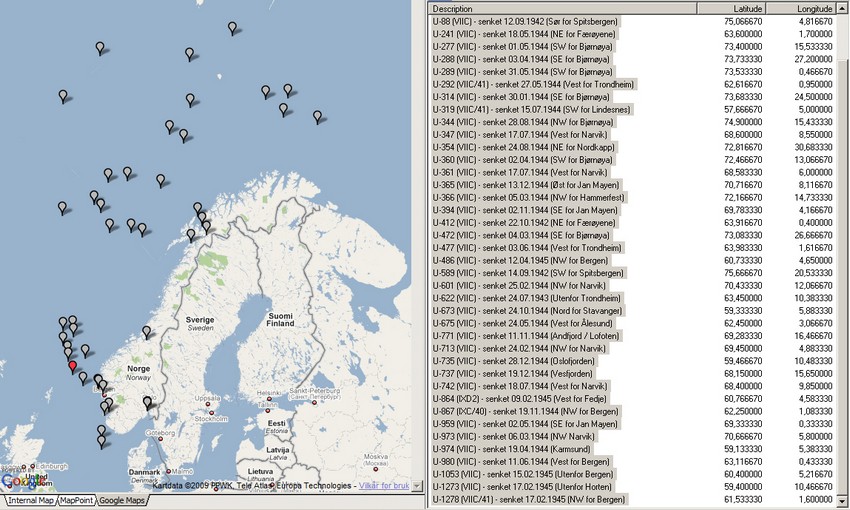850x510 pixels.
Task: Select row 'U-601 (VIIC) - senket 25.02.1944'
Action: (633, 286)
